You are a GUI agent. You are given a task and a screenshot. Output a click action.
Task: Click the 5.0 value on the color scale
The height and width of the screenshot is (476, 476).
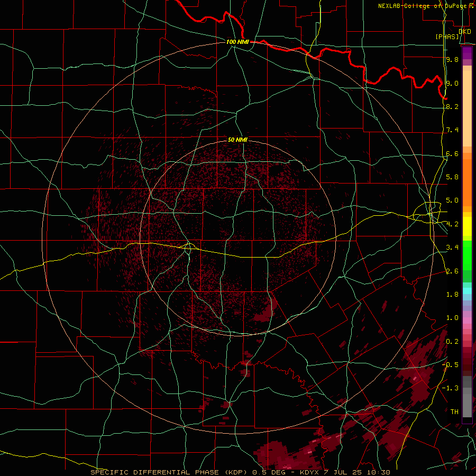click(x=452, y=200)
